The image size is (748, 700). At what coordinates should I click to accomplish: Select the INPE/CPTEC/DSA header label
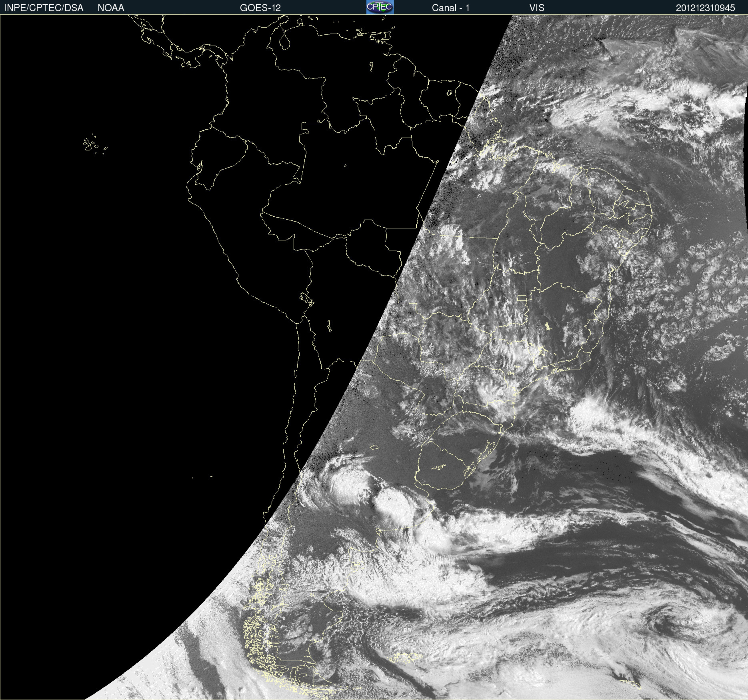(44, 8)
